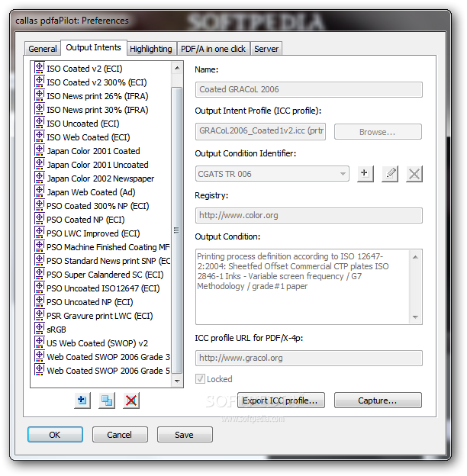
Task: Click the Cancel button
Action: point(120,435)
